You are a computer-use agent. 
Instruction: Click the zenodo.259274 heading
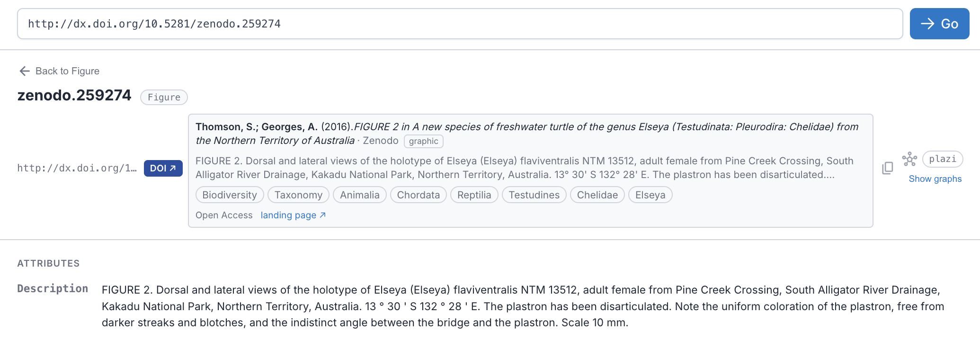coord(74,95)
